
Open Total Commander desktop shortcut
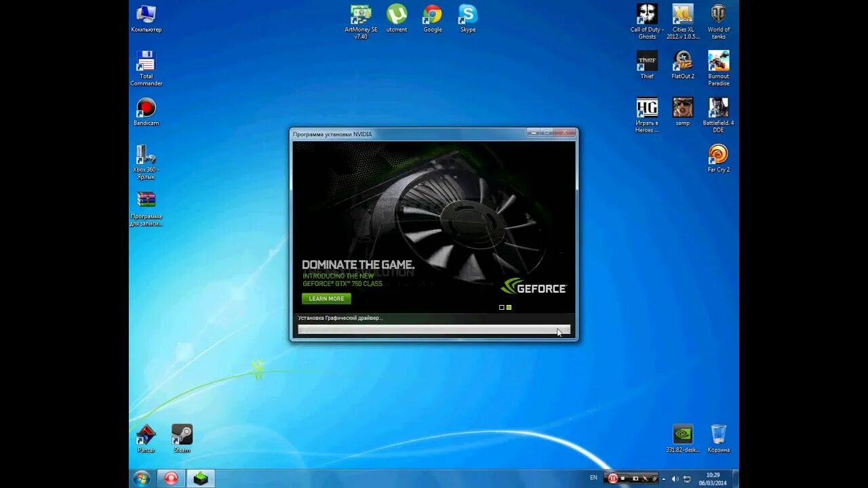(x=146, y=68)
